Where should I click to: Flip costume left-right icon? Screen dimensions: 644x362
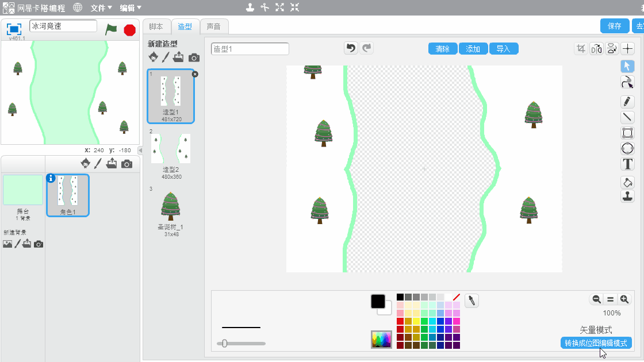596,48
